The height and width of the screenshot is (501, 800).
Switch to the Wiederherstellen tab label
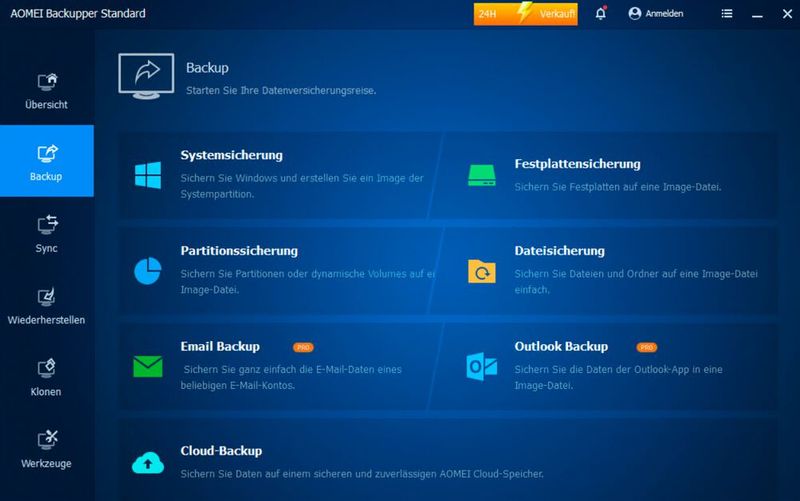(46, 320)
